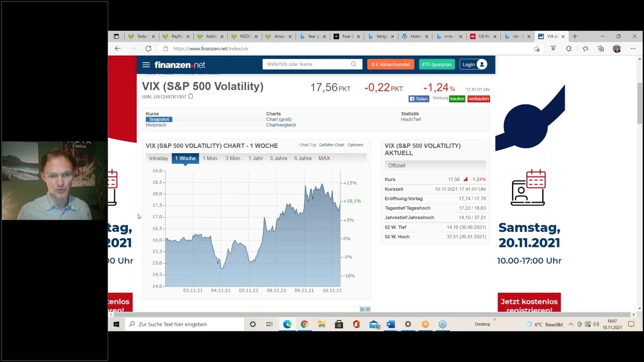Open the Snapshot link under Kurse
The image size is (644, 362).
pos(159,119)
